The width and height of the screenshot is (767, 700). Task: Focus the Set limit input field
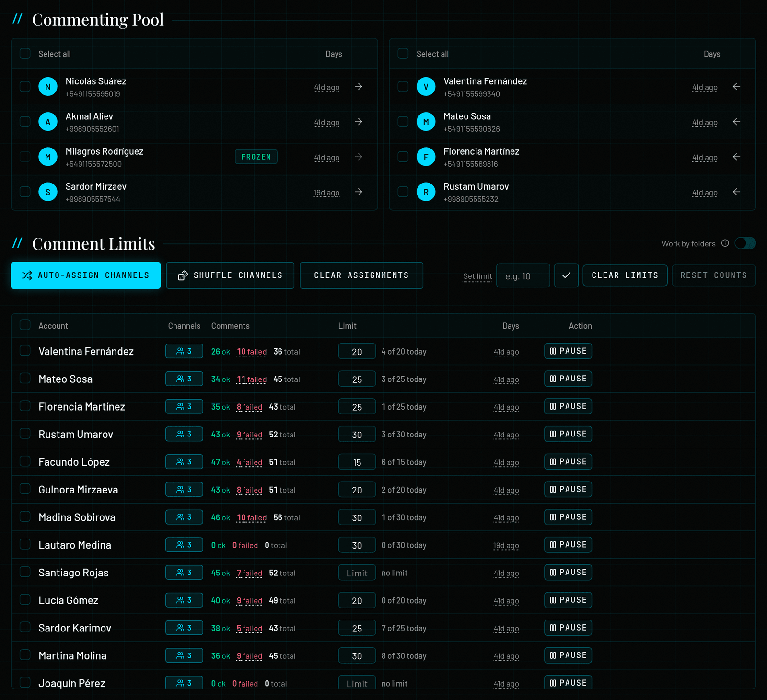coord(523,276)
